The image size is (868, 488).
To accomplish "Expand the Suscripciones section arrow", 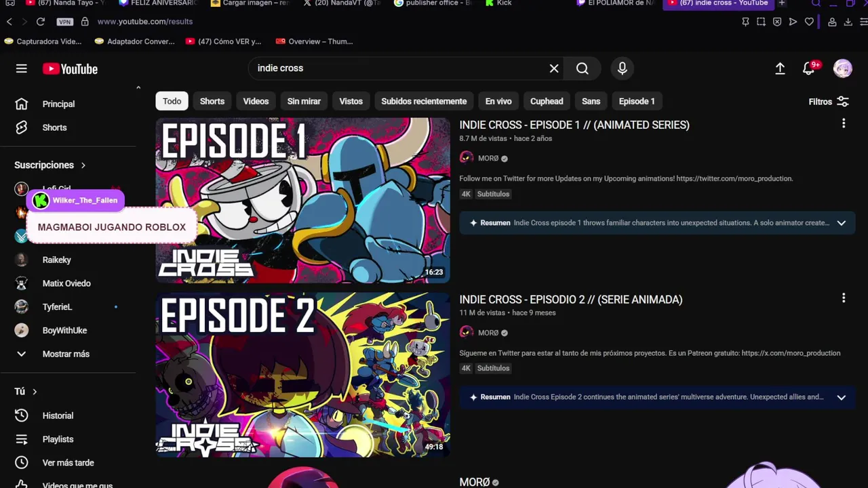I will coord(83,165).
